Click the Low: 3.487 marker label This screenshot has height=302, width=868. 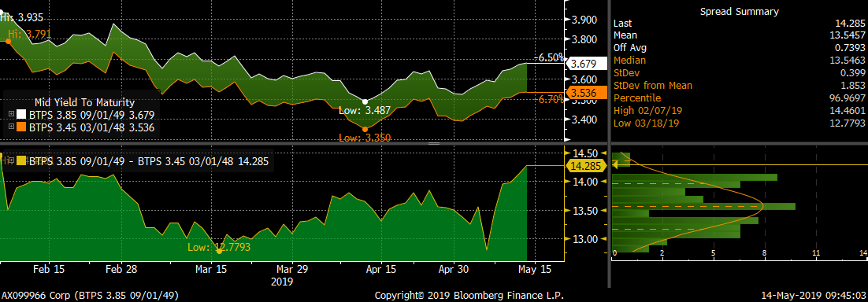(365, 111)
